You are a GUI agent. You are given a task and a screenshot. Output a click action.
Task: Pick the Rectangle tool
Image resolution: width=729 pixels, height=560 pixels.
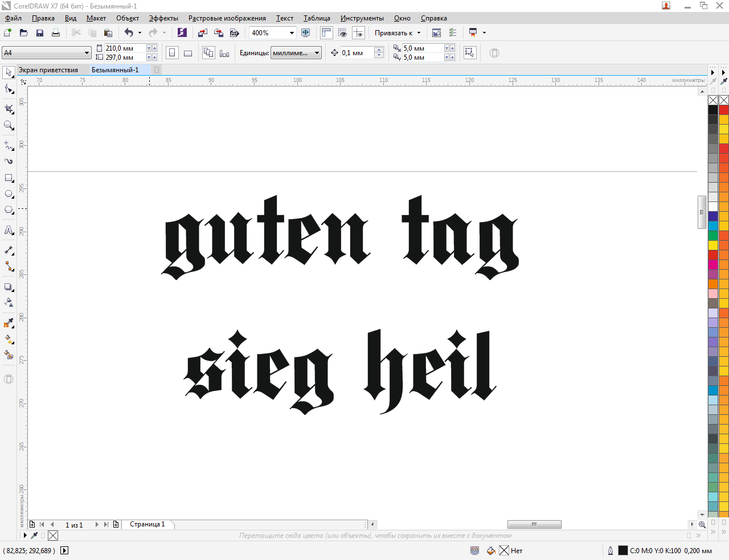pyautogui.click(x=9, y=178)
